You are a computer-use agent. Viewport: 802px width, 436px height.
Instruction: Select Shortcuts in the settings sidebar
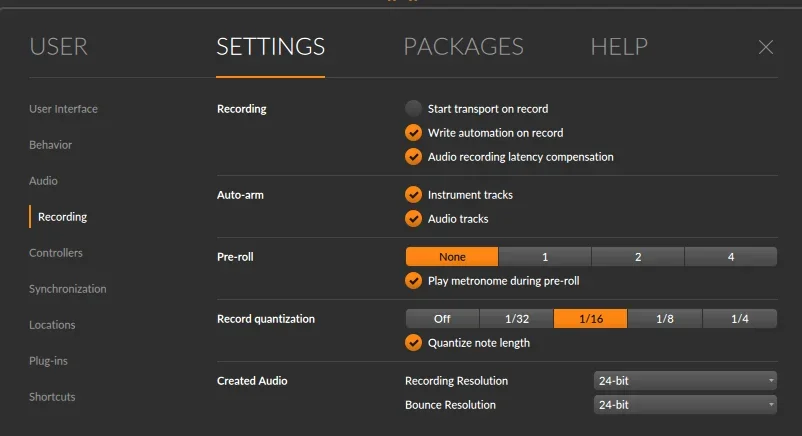[52, 397]
